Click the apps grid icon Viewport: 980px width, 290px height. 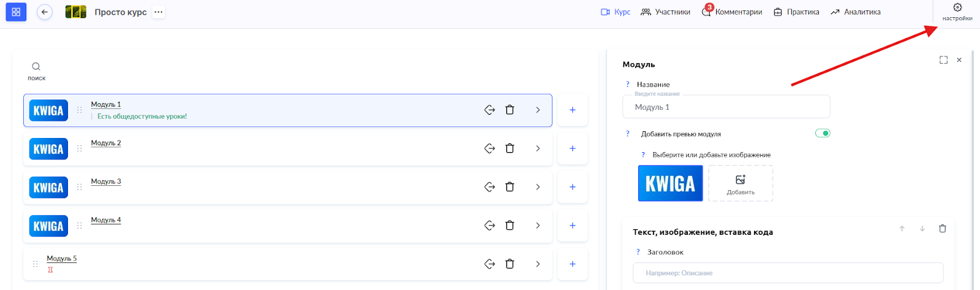coord(16,12)
